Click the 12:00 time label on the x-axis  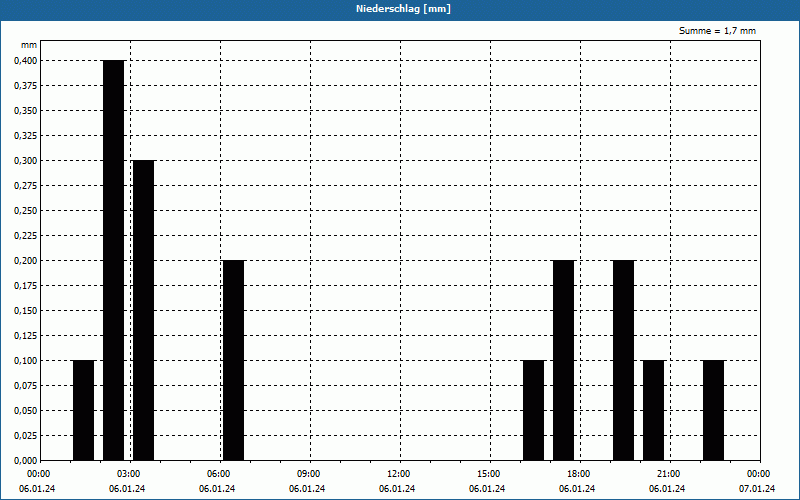(399, 474)
